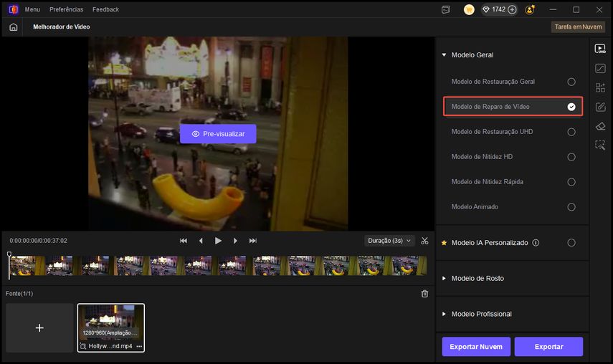Open the Feedback menu
The image size is (613, 364).
click(x=105, y=9)
